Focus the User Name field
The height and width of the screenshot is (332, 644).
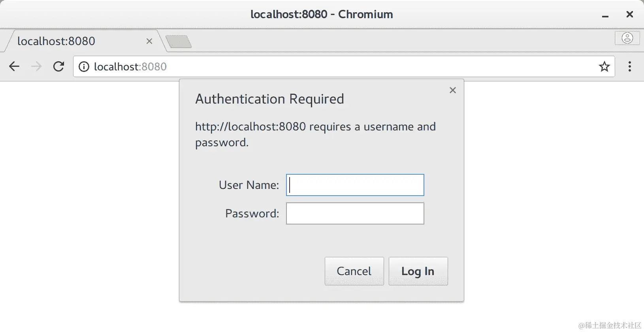click(355, 185)
